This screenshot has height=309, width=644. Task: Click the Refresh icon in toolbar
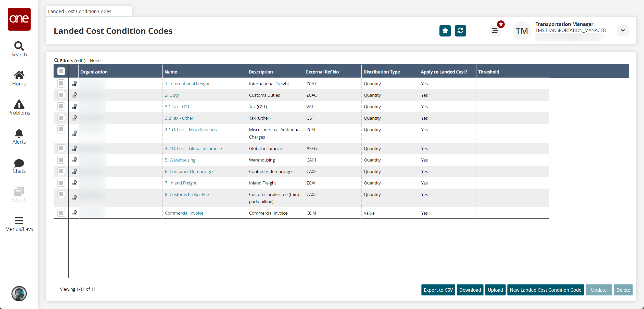pyautogui.click(x=460, y=31)
